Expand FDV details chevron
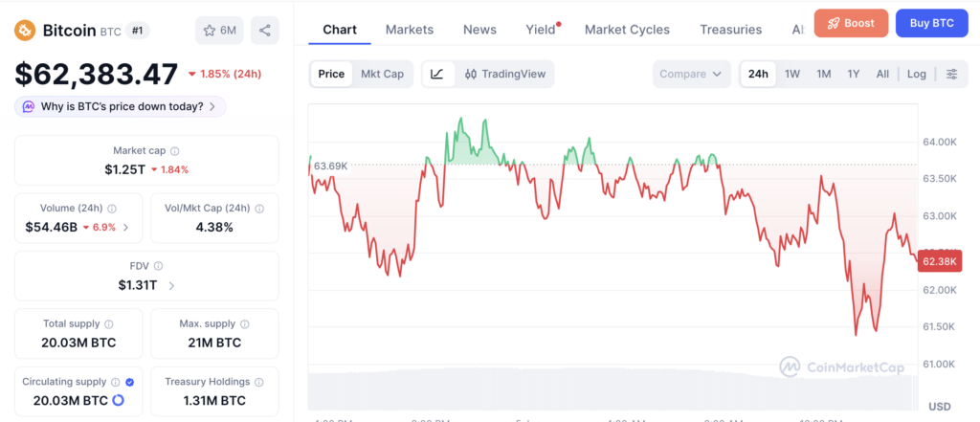980x422 pixels. click(x=171, y=286)
